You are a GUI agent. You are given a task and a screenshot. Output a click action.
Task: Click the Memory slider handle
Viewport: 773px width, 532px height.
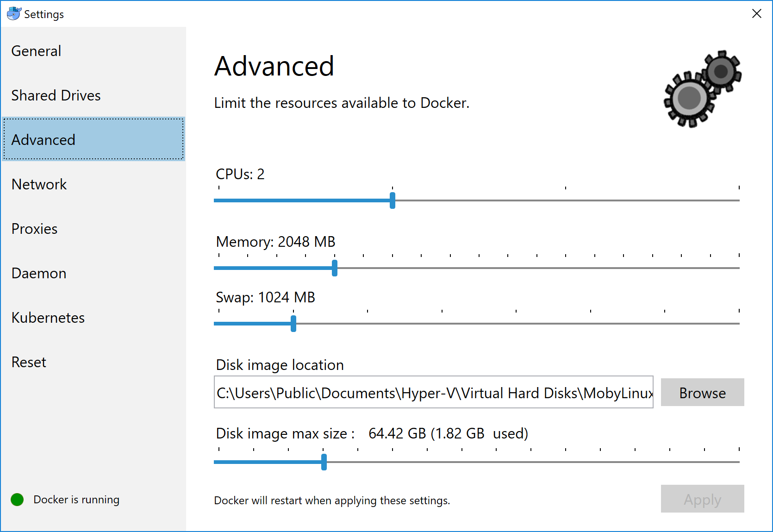(335, 268)
